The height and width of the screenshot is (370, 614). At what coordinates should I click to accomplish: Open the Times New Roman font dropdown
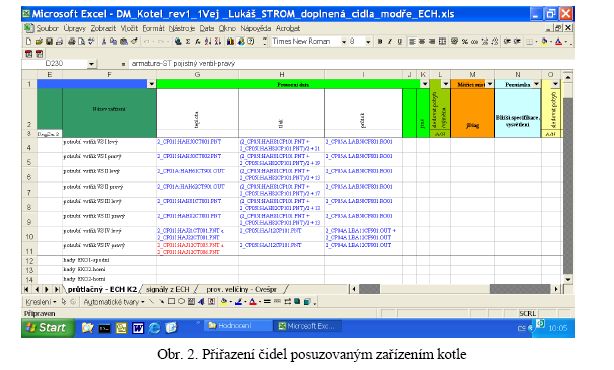tap(344, 42)
